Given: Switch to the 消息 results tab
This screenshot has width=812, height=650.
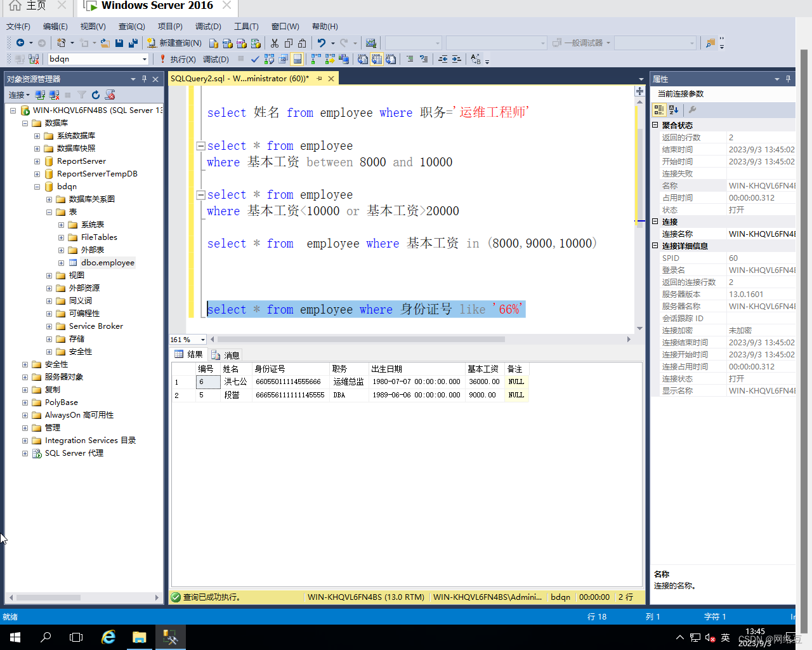Looking at the screenshot, I should pyautogui.click(x=226, y=355).
